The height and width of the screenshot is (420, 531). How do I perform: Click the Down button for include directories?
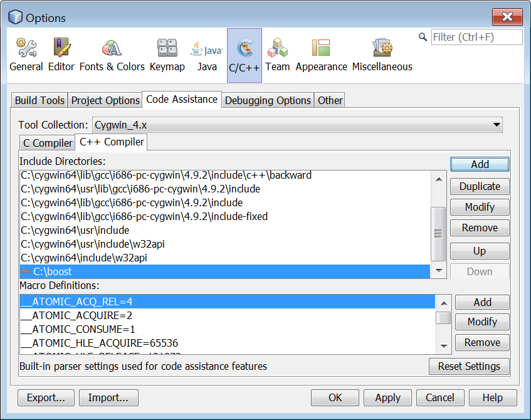[480, 271]
